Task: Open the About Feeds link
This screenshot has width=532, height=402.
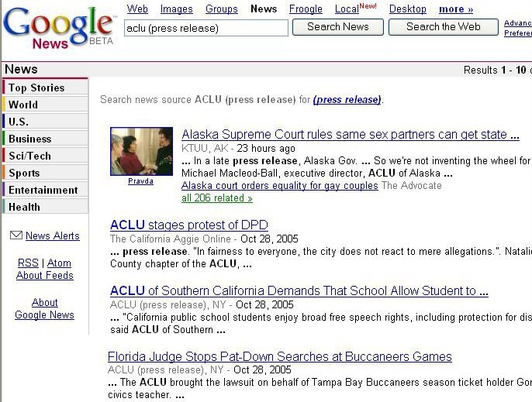Action: (45, 275)
